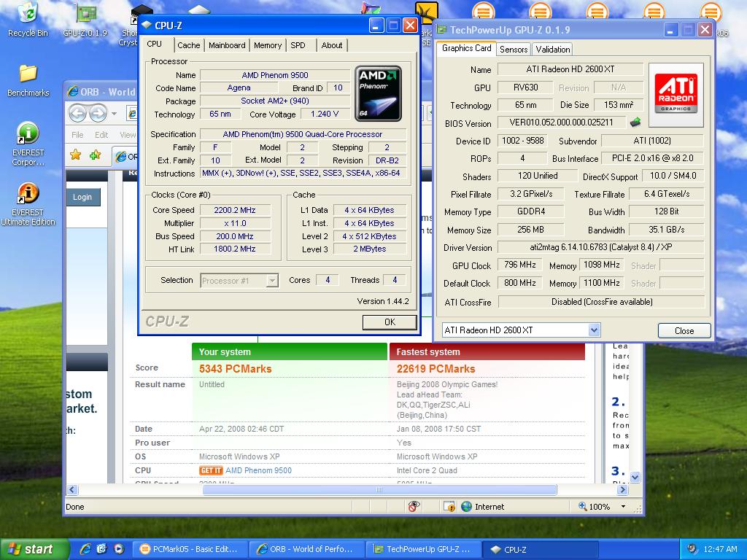
Task: Select the CPU tab in CPU-Z
Action: click(x=155, y=44)
